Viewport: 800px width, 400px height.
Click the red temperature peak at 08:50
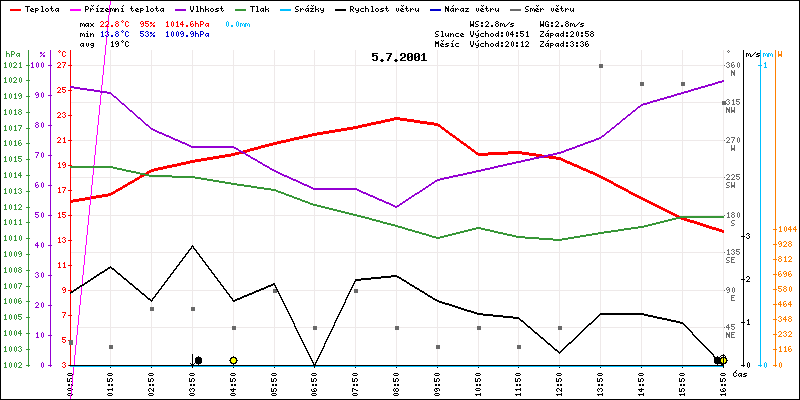tap(396, 118)
